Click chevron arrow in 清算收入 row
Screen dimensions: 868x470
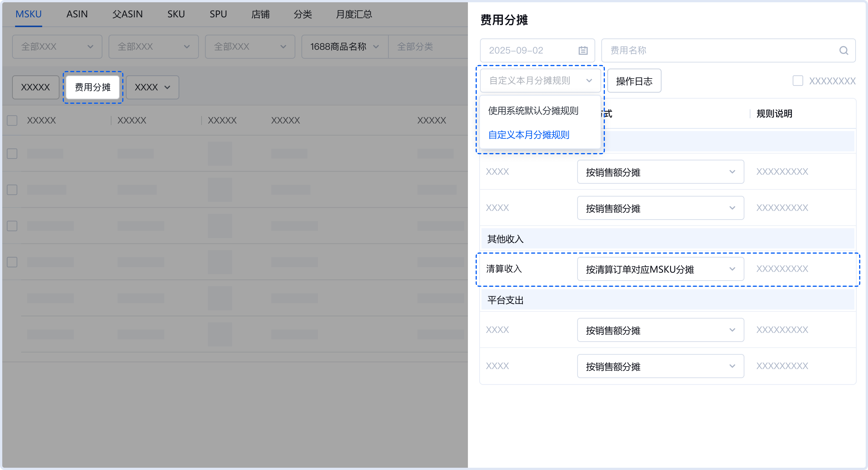[732, 269]
